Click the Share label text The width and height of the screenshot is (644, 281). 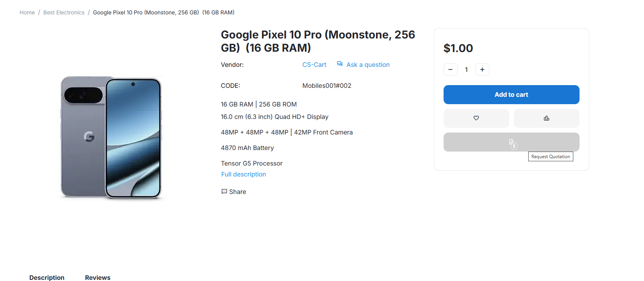[x=238, y=192]
